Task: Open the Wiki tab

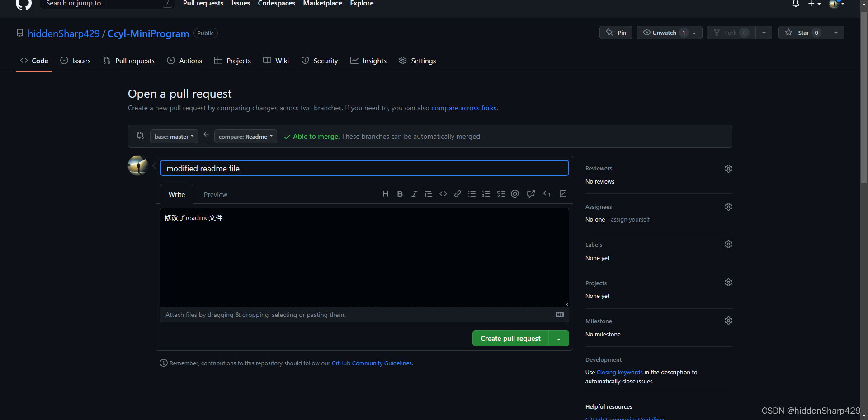Action: point(276,61)
